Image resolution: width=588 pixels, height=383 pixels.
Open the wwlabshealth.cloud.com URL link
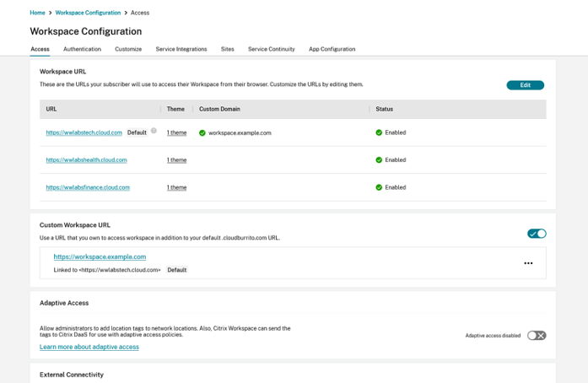coord(86,160)
